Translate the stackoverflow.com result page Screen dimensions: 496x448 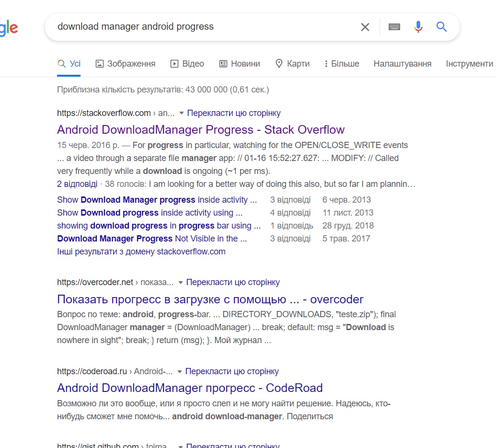234,113
